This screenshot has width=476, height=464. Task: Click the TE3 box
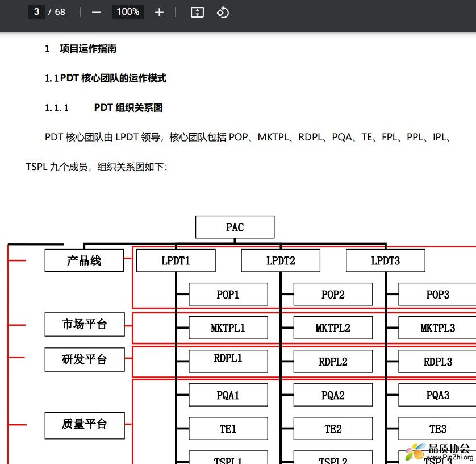[x=437, y=428]
